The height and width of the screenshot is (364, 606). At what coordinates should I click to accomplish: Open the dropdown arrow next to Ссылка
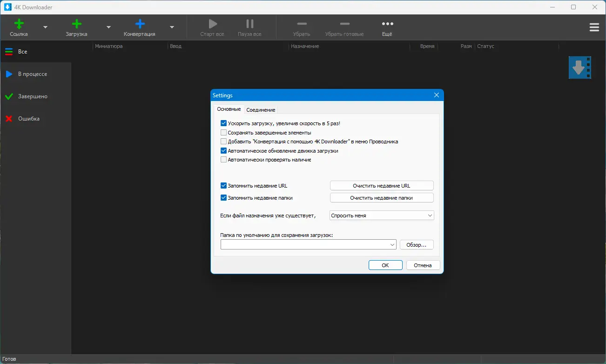45,27
